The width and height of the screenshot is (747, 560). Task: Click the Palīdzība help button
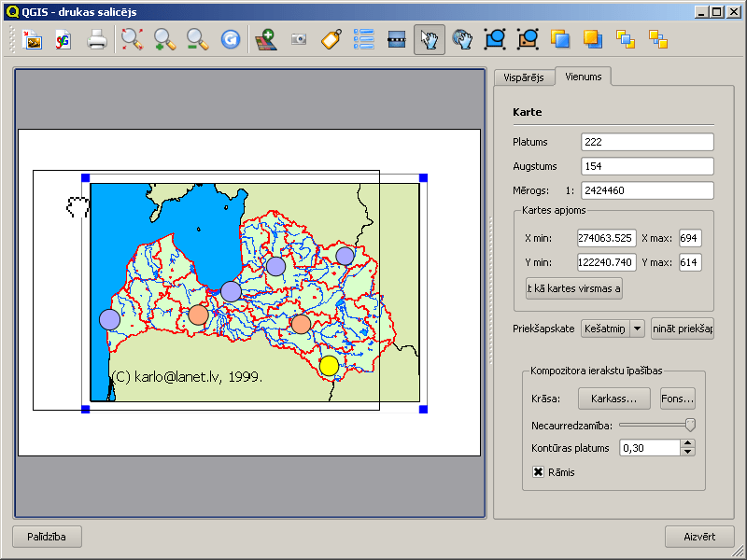[x=47, y=537]
